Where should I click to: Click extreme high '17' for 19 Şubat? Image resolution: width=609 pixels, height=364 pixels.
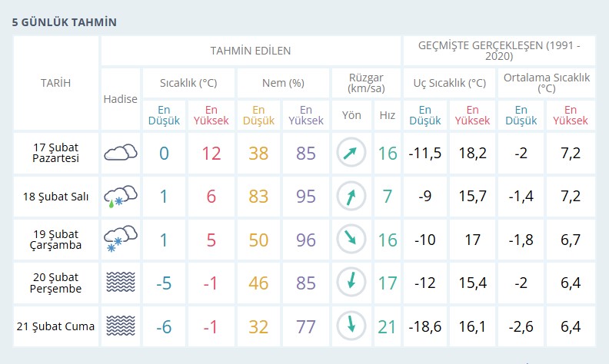click(x=472, y=240)
